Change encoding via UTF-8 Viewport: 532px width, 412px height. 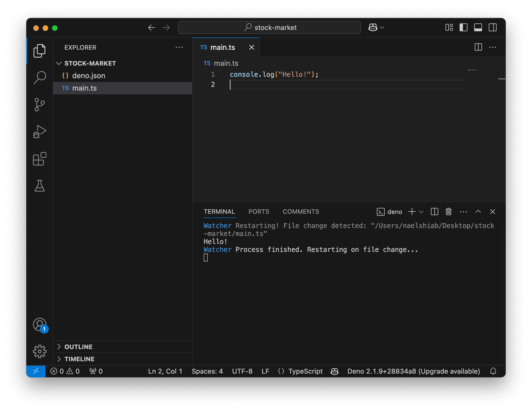(x=242, y=371)
